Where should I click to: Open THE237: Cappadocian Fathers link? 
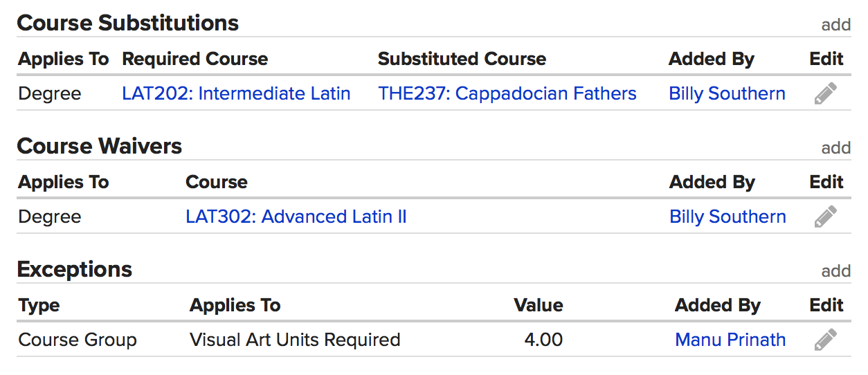[507, 93]
